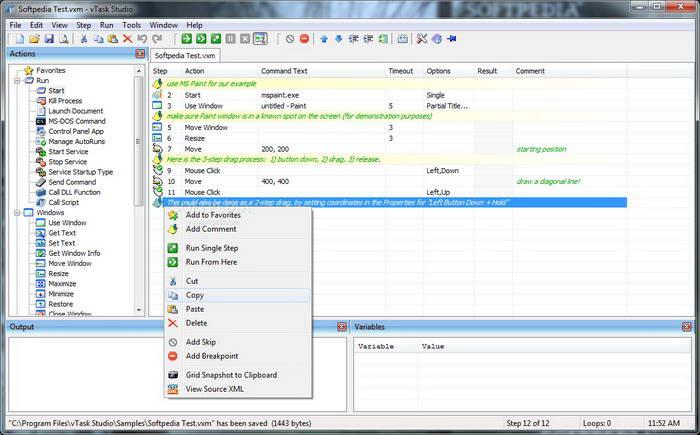This screenshot has height=435, width=700.
Task: Collapse the Run tree node
Action: 16,80
